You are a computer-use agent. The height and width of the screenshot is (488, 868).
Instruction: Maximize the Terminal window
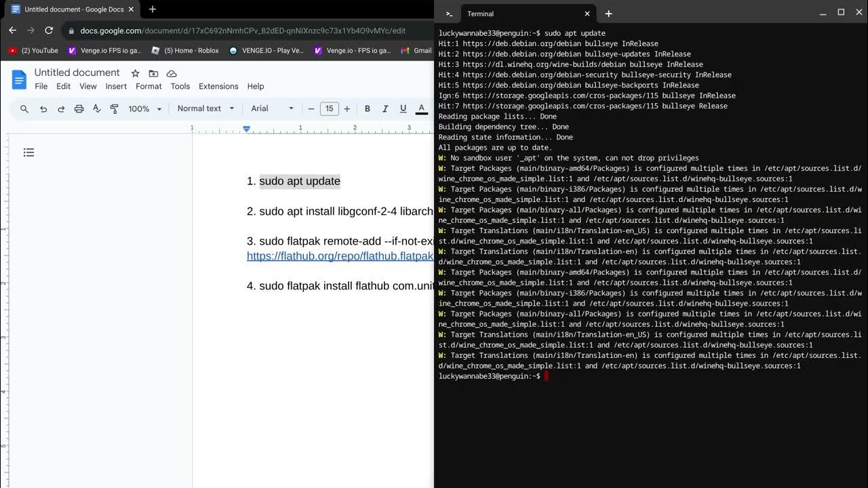point(841,12)
